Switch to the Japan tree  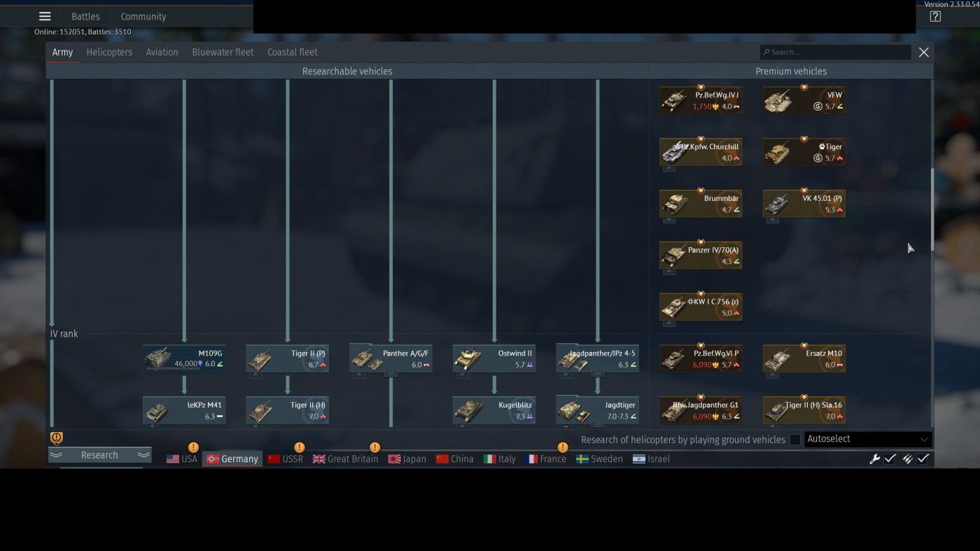tap(407, 459)
